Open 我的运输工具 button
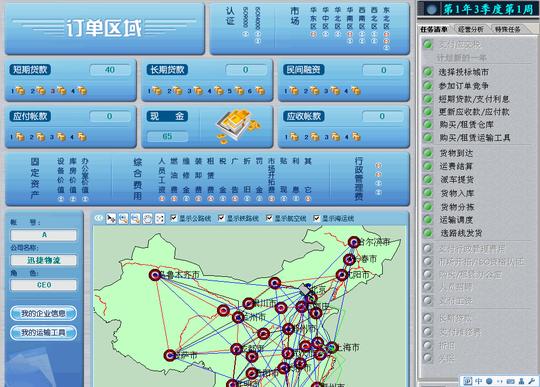Viewport: 540px width, 387px height. (x=43, y=333)
